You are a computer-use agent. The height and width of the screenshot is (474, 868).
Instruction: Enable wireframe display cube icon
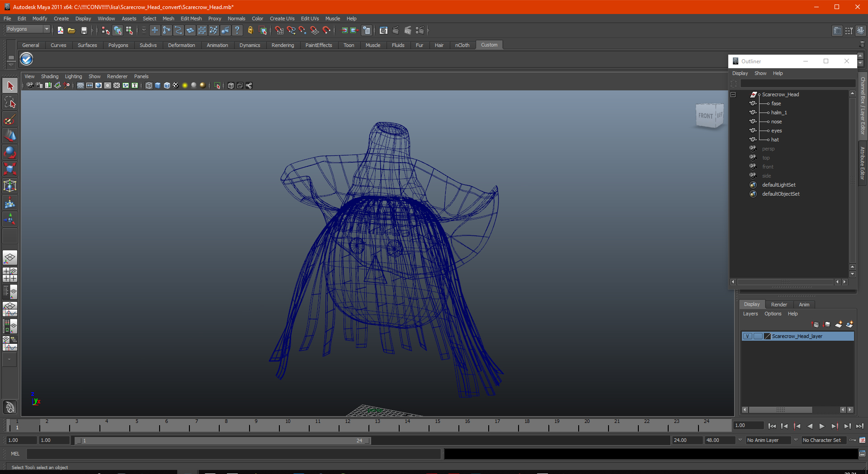pyautogui.click(x=149, y=85)
